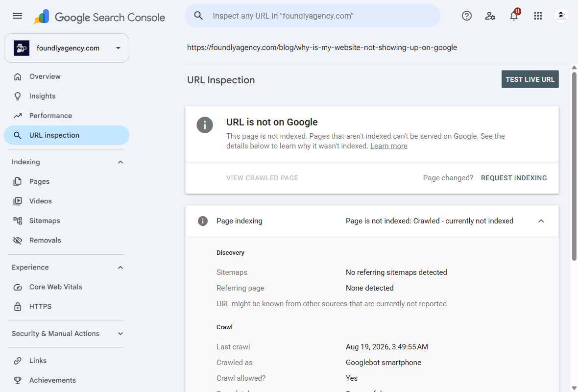Image resolution: width=578 pixels, height=392 pixels.
Task: Click the 'URL might be known from other sources' note
Action: click(332, 304)
